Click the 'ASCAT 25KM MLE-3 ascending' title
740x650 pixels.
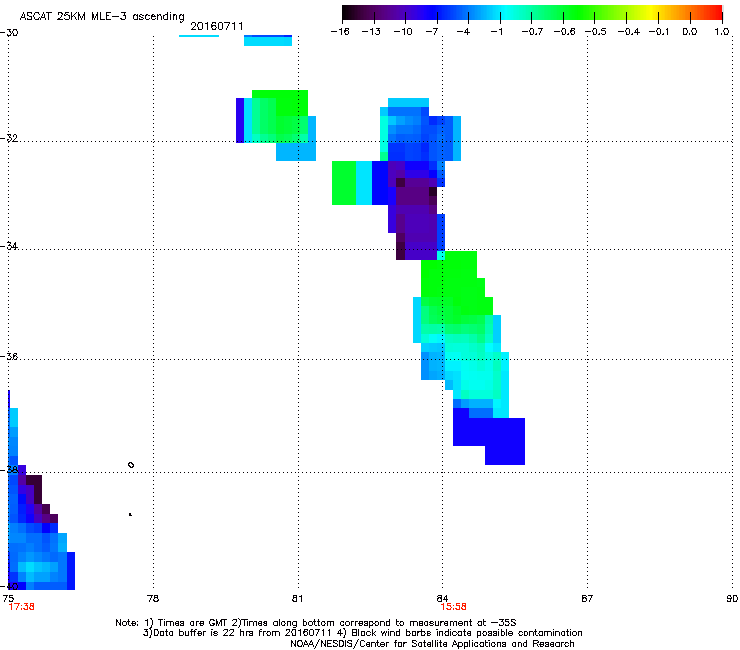102,17
